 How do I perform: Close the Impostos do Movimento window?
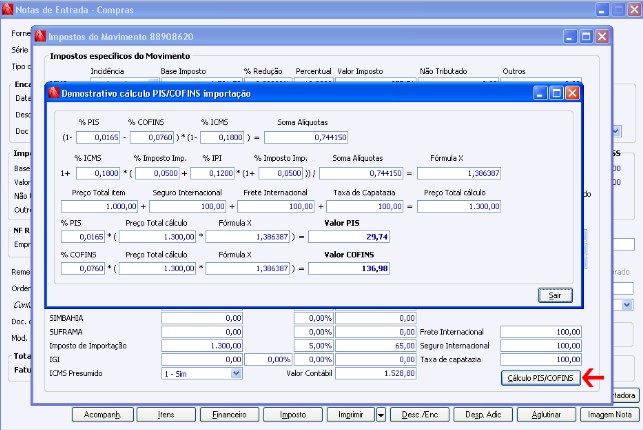point(600,36)
